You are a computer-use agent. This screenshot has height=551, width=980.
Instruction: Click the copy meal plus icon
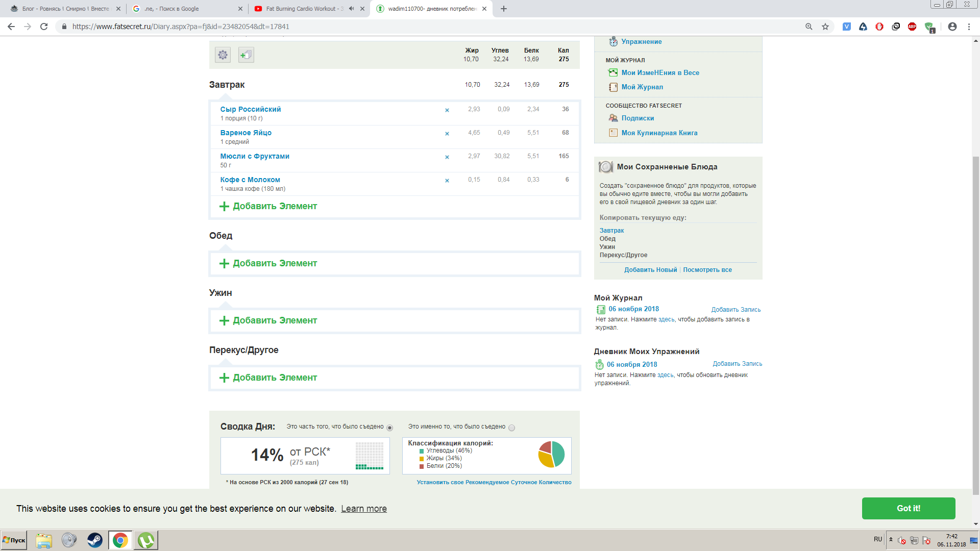pyautogui.click(x=246, y=55)
